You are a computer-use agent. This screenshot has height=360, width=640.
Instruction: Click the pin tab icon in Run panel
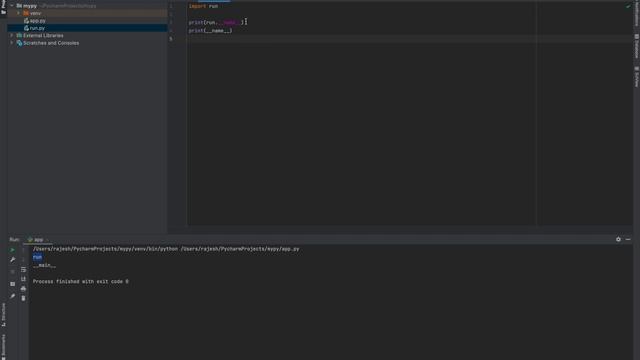tap(12, 296)
